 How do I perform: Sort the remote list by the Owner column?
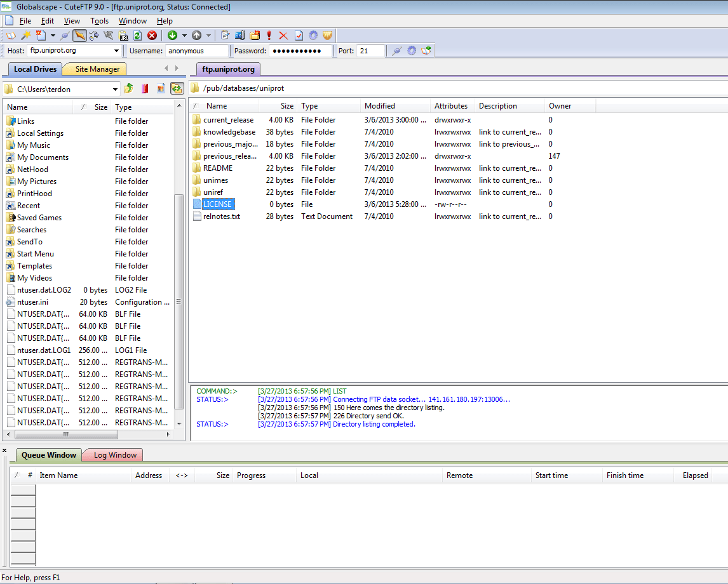[x=570, y=106]
